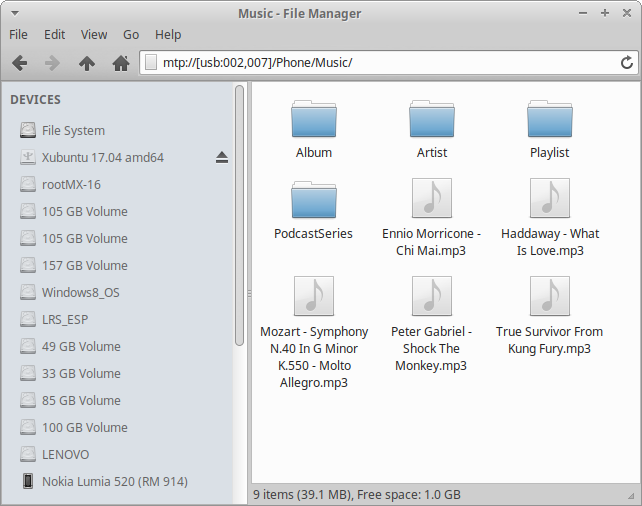Select the PodcastSeries folder
The height and width of the screenshot is (506, 642).
(x=314, y=199)
